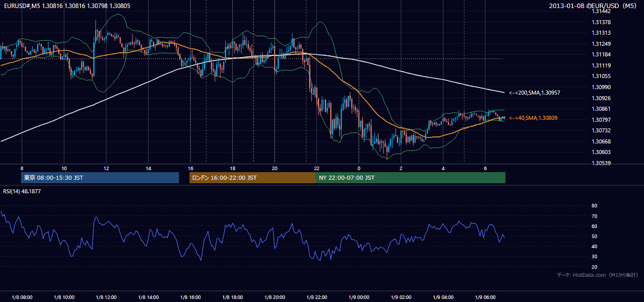Click price level 1.31249 on axis
This screenshot has height=302, width=644.
[602, 44]
